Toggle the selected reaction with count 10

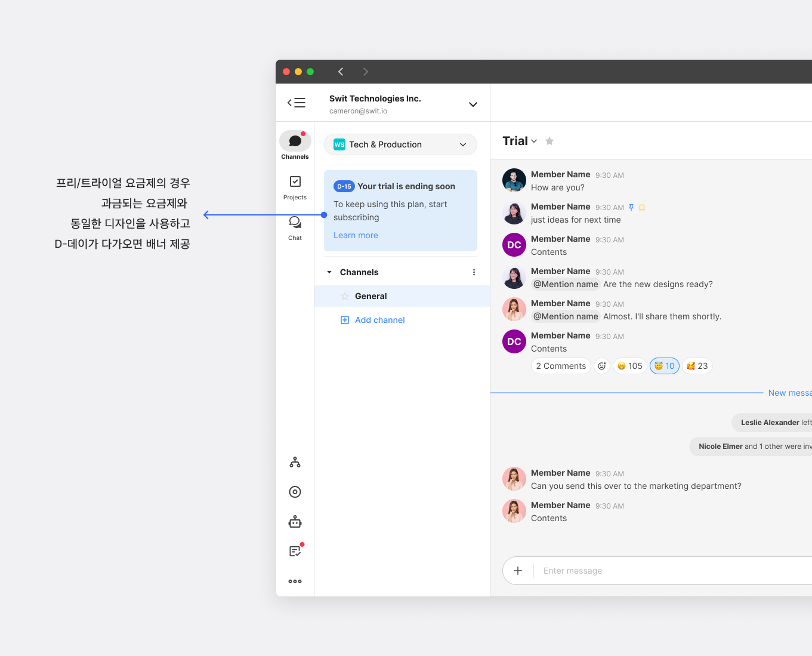click(664, 366)
